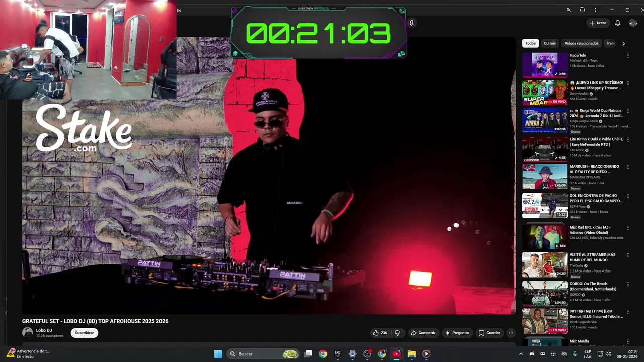Select the Todos filter chip
644x362 pixels.
pyautogui.click(x=530, y=43)
